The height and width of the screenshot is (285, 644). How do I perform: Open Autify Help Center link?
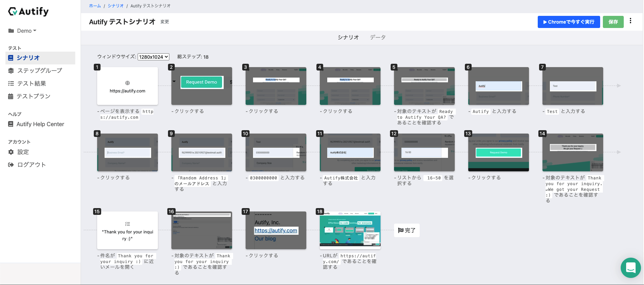(x=40, y=124)
